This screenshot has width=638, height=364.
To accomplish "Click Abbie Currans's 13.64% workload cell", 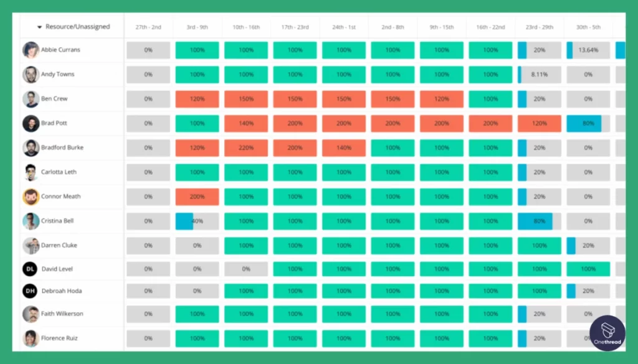I will 588,50.
